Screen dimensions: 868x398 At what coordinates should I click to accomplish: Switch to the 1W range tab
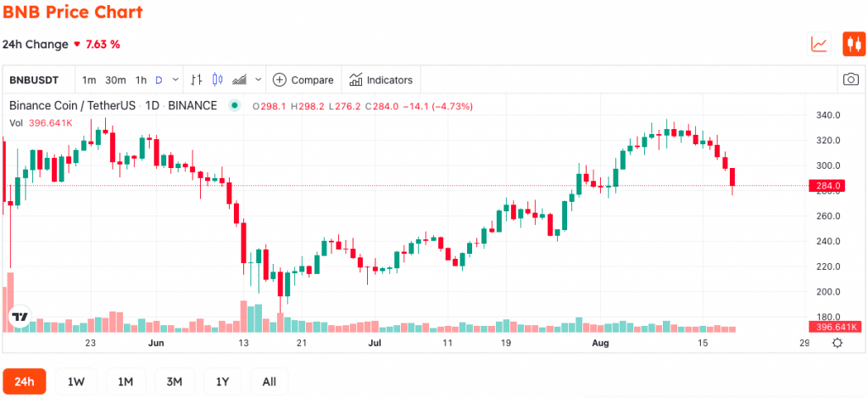[75, 381]
